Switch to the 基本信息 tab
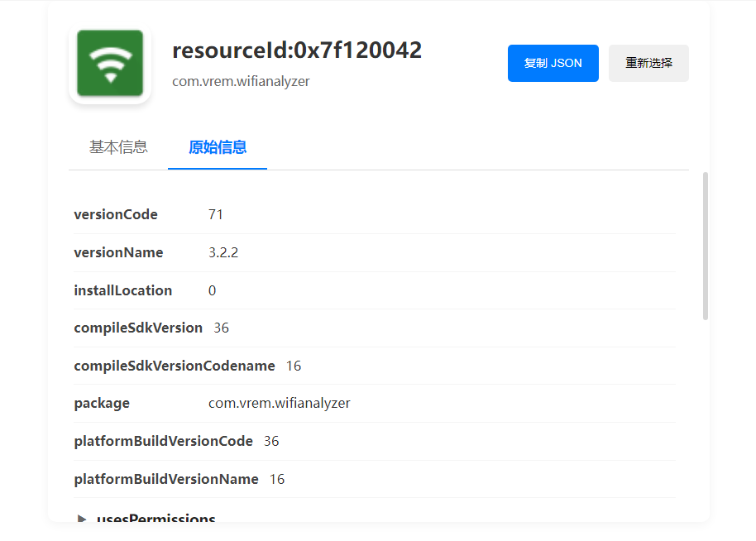 pos(118,147)
